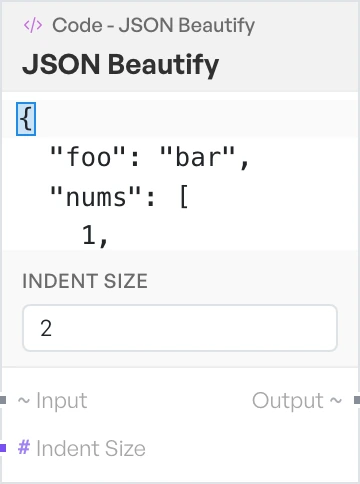Click the purple Indent Size port connector
Screen dimensions: 360x484
point(3,448)
